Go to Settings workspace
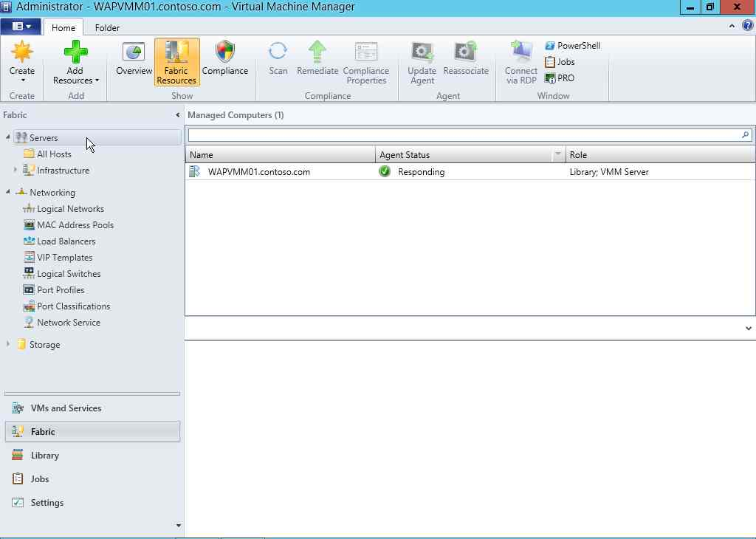Viewport: 756px width, 539px height. tap(92, 503)
